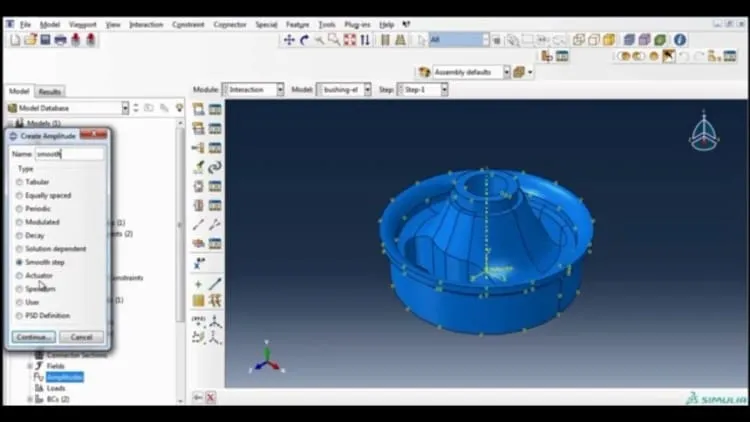Open the Step dropdown showing Step-1

coord(423,89)
